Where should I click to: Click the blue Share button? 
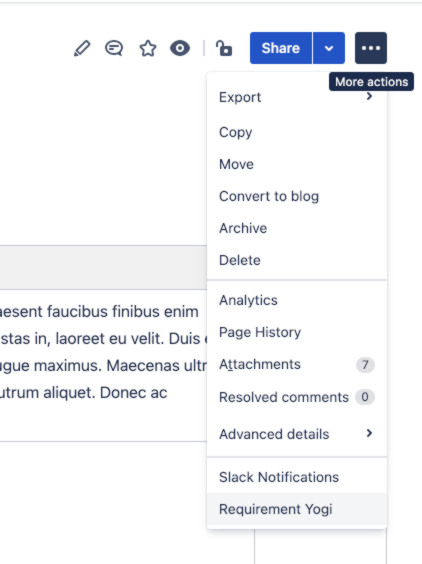(281, 48)
